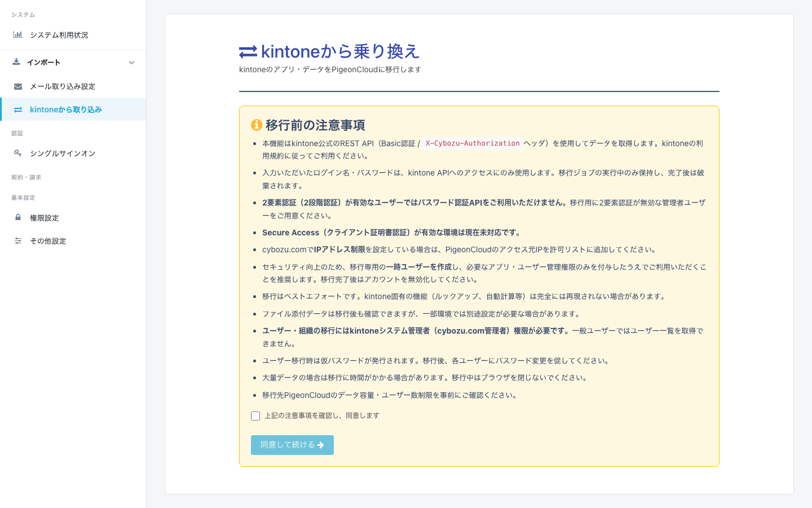Click the swap arrows icon next to kintoneから取り込み
Viewport: 812px width, 508px height.
(x=16, y=109)
